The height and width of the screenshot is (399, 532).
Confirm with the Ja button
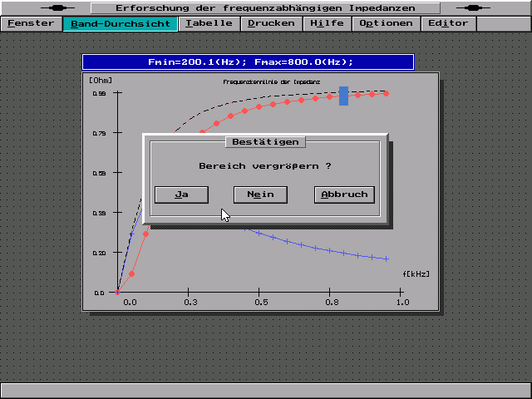181,195
